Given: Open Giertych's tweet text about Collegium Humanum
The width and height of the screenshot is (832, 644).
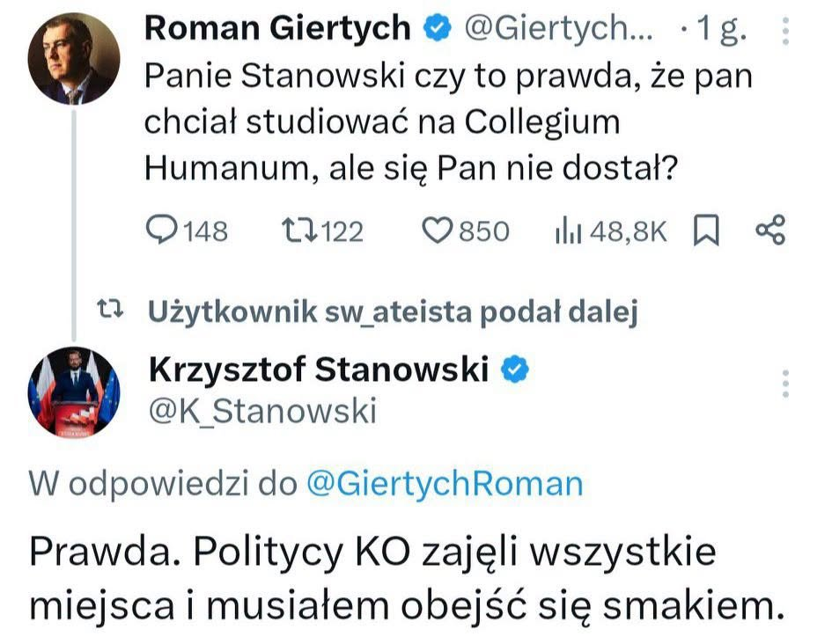Looking at the screenshot, I should pos(448,122).
